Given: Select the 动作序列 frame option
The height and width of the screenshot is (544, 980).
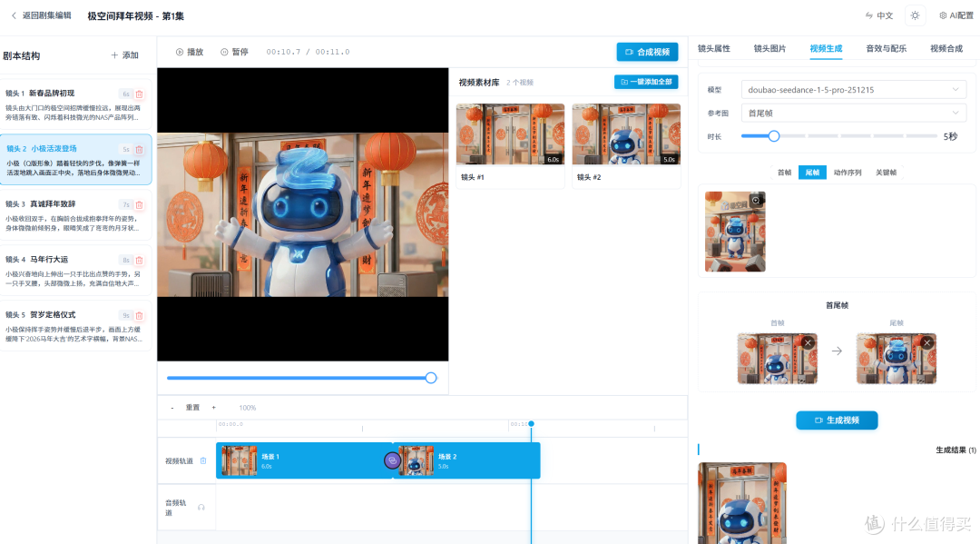Looking at the screenshot, I should [x=848, y=173].
